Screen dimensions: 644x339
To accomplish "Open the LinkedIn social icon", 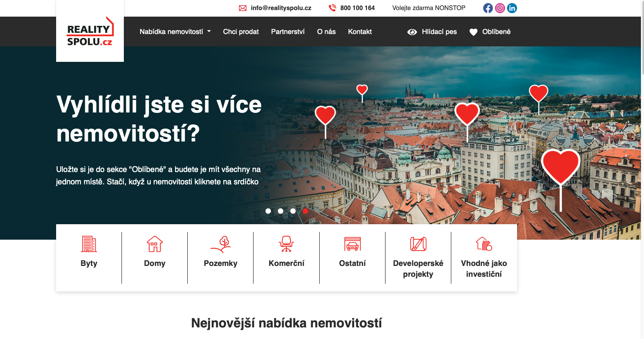I will (512, 8).
